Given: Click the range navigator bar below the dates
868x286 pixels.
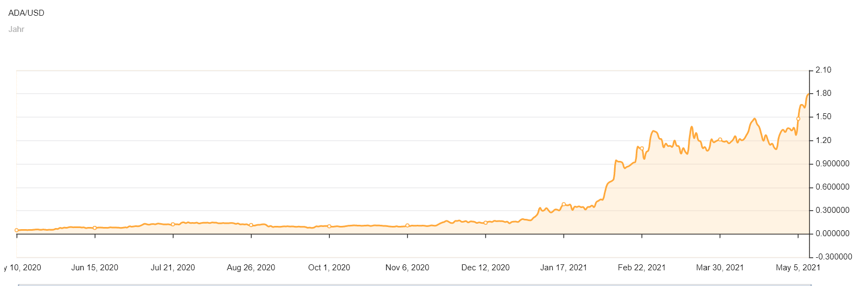Looking at the screenshot, I should (x=415, y=284).
